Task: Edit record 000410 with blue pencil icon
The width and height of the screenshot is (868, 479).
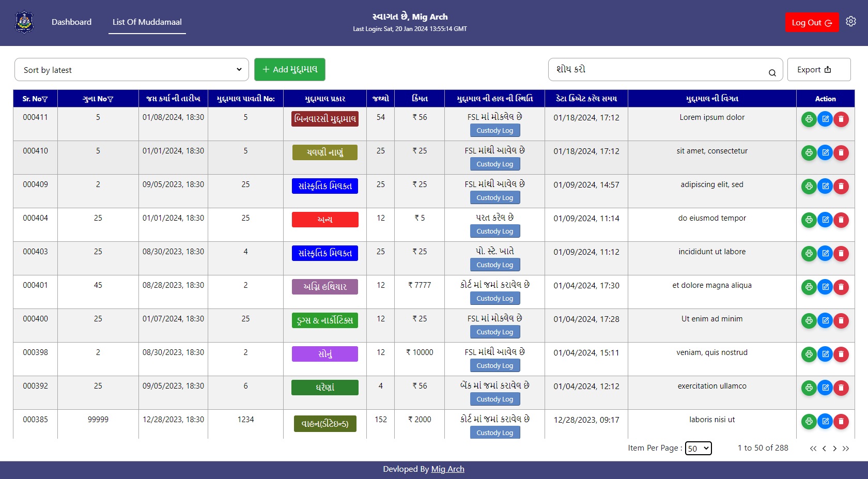Action: tap(825, 153)
